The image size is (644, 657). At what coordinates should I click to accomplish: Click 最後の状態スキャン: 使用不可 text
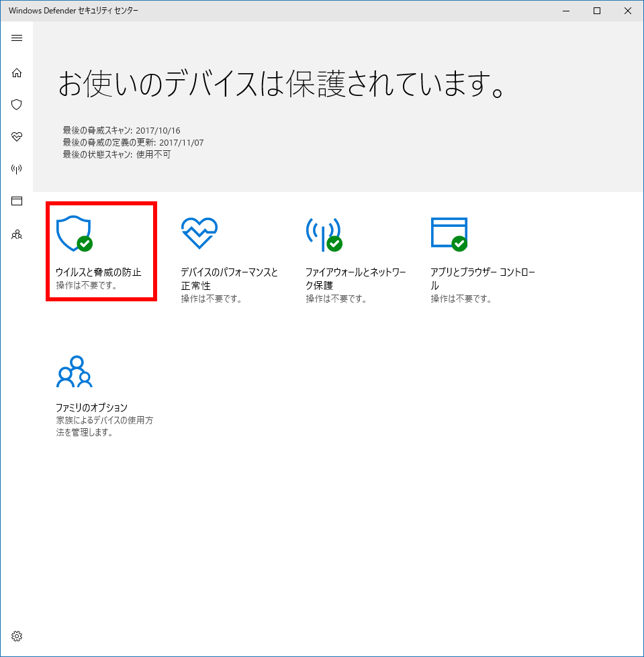point(117,154)
